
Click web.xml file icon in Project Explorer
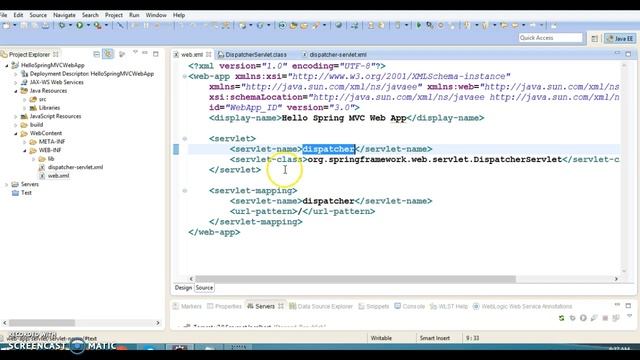(42, 176)
